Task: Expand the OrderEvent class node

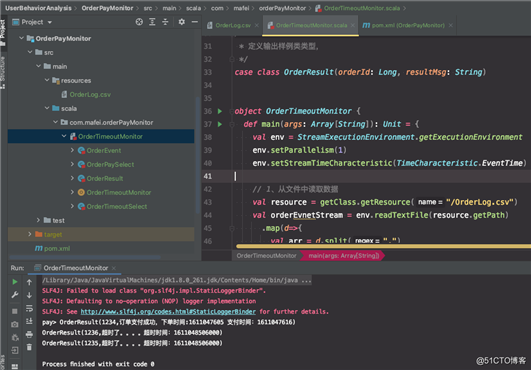Action: click(x=72, y=150)
